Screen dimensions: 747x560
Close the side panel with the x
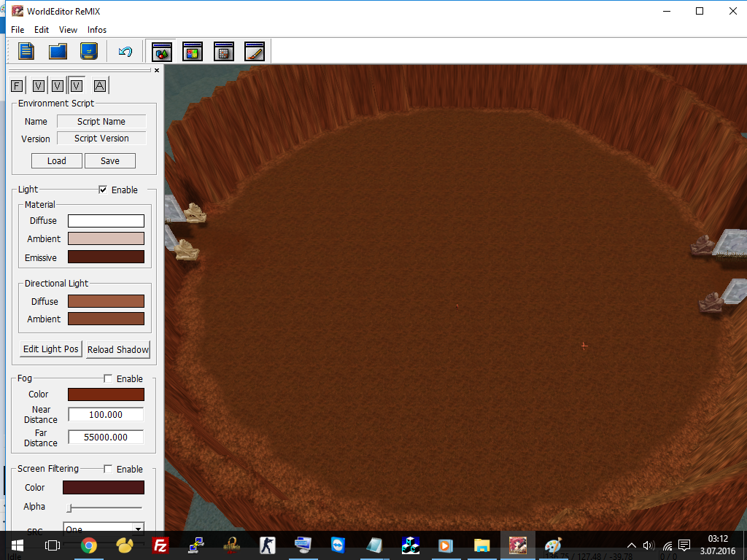click(x=157, y=71)
